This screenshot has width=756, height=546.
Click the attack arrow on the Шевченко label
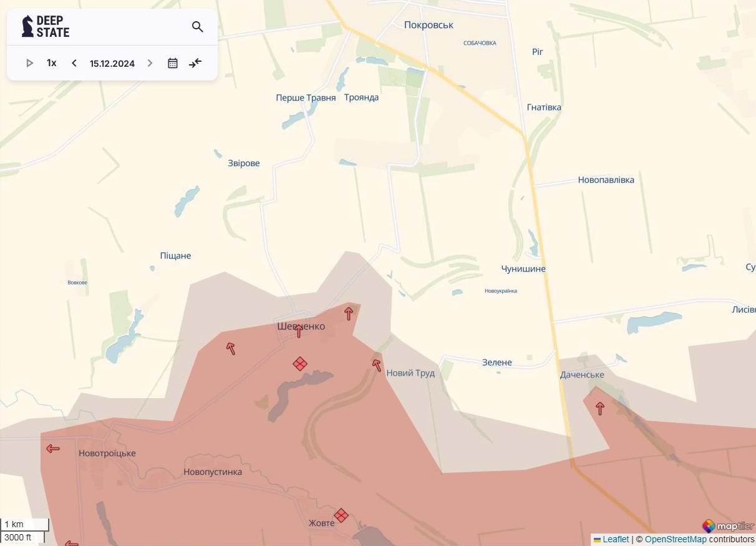[x=299, y=331]
